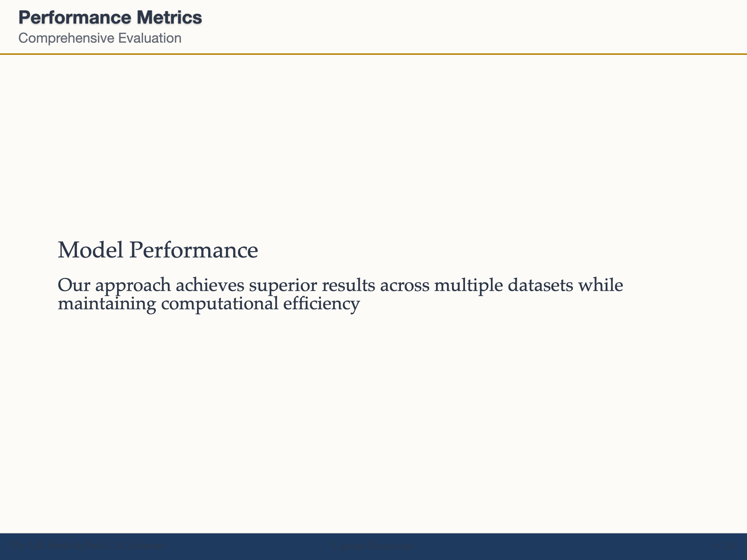
Task: Click the word 'Model' in the heading
Action: tap(91, 250)
